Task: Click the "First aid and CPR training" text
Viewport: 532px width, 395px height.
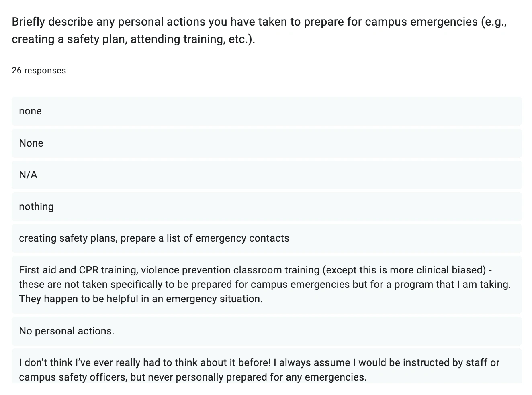Action: click(x=78, y=270)
